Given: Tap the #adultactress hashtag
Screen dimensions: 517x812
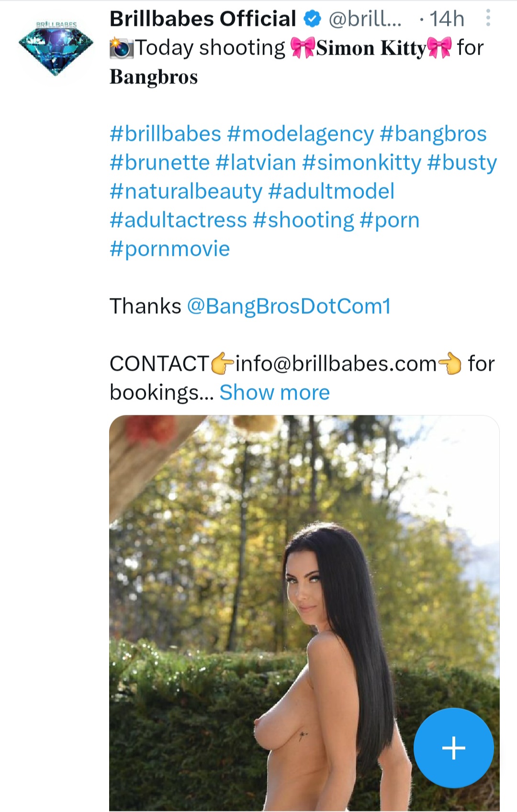Looking at the screenshot, I should point(178,220).
